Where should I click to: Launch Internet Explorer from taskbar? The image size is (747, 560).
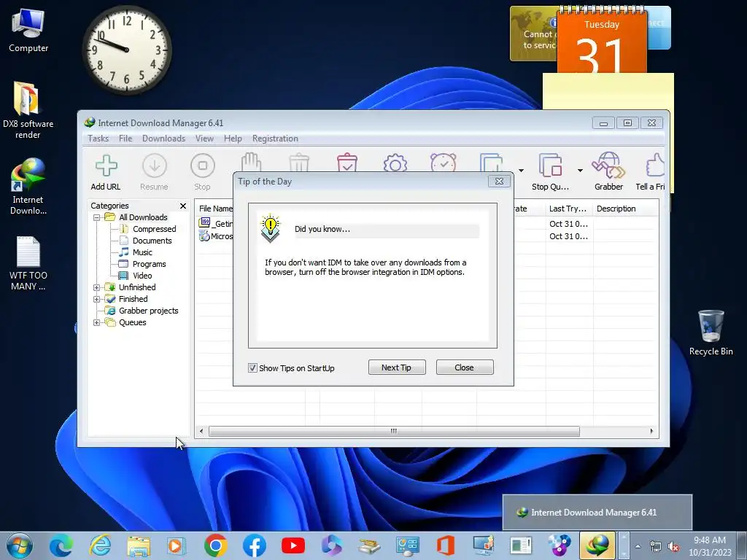(100, 545)
